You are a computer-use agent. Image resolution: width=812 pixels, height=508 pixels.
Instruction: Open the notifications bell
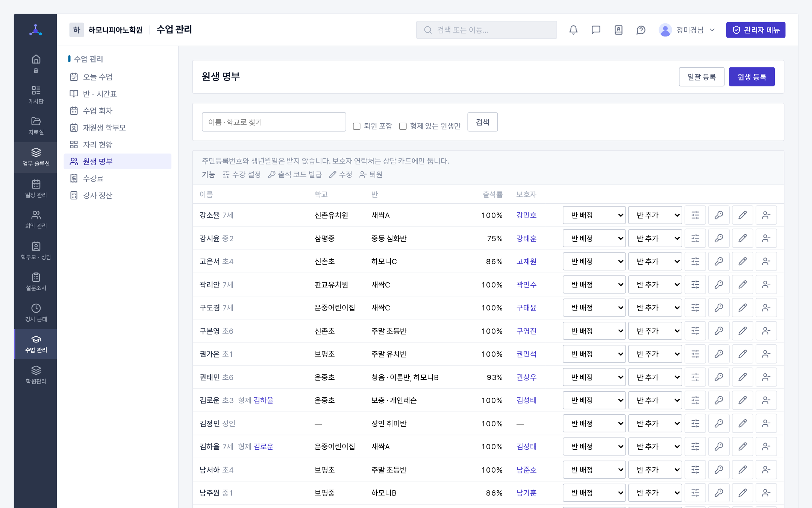tap(573, 30)
